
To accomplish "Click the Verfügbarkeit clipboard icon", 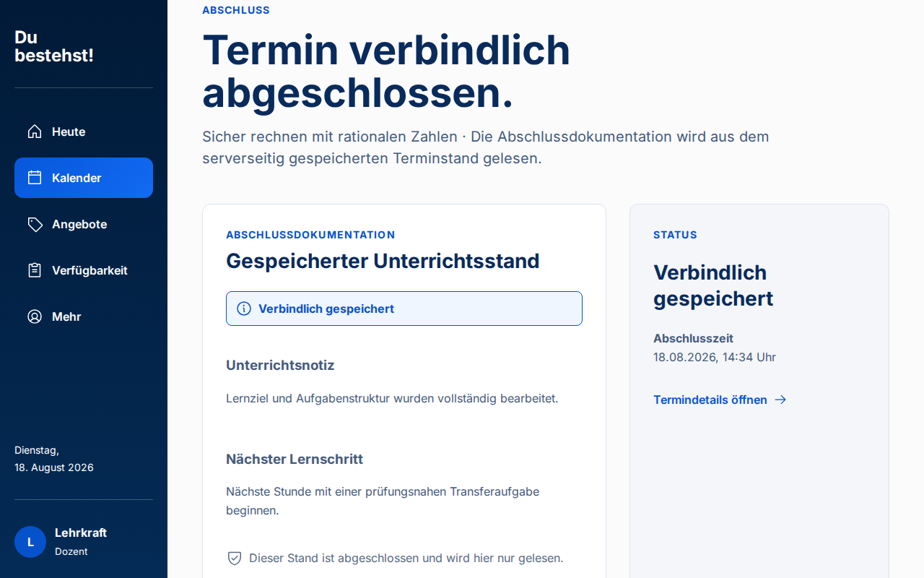I will click(35, 270).
